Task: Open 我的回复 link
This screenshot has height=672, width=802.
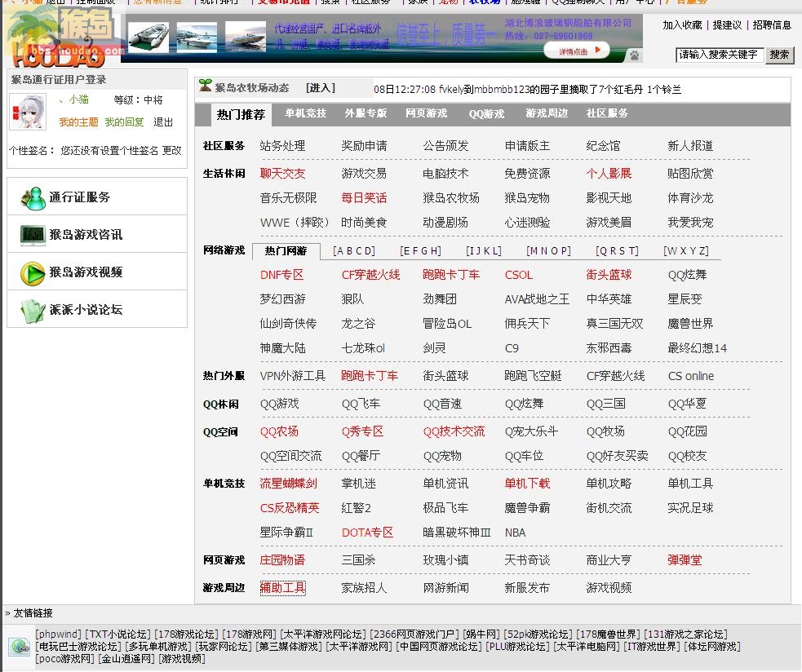Action: pos(124,122)
